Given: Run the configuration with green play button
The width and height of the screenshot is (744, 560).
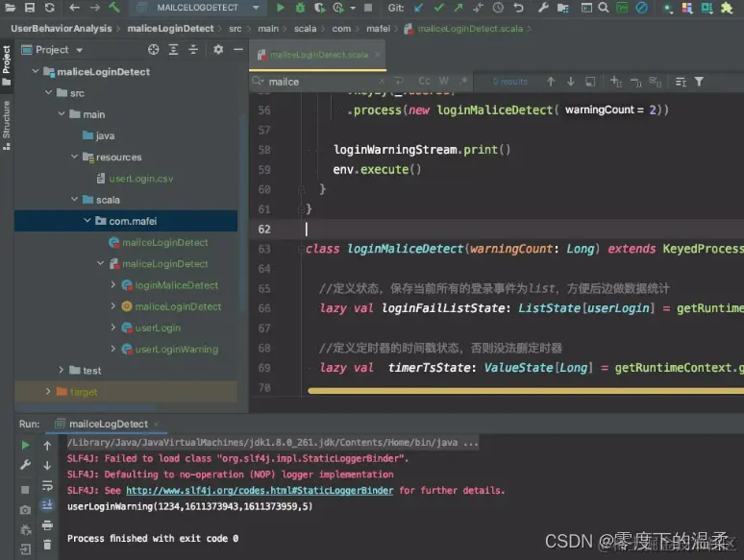Looking at the screenshot, I should click(280, 7).
